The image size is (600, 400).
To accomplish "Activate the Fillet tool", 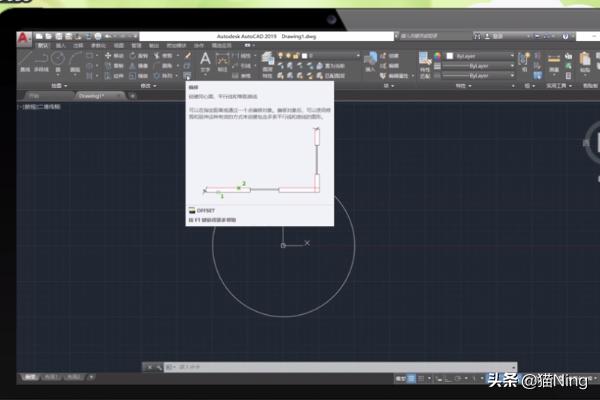I will click(x=163, y=66).
